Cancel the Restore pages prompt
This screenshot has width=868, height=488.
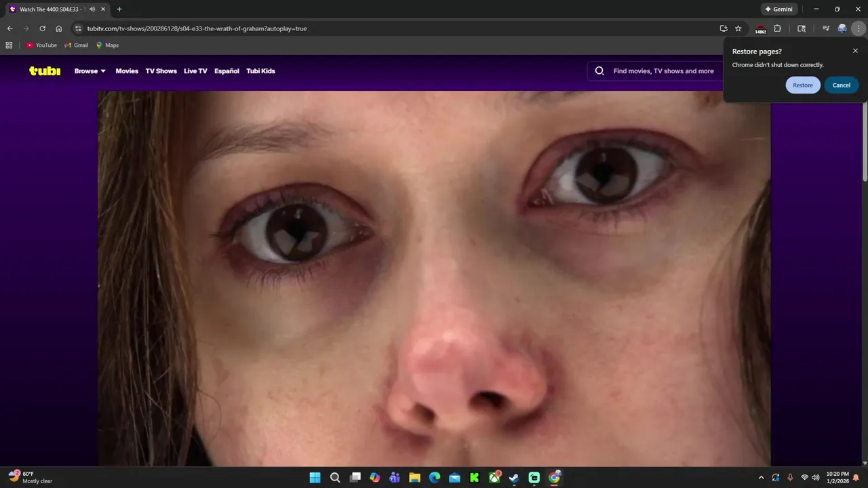click(x=842, y=85)
